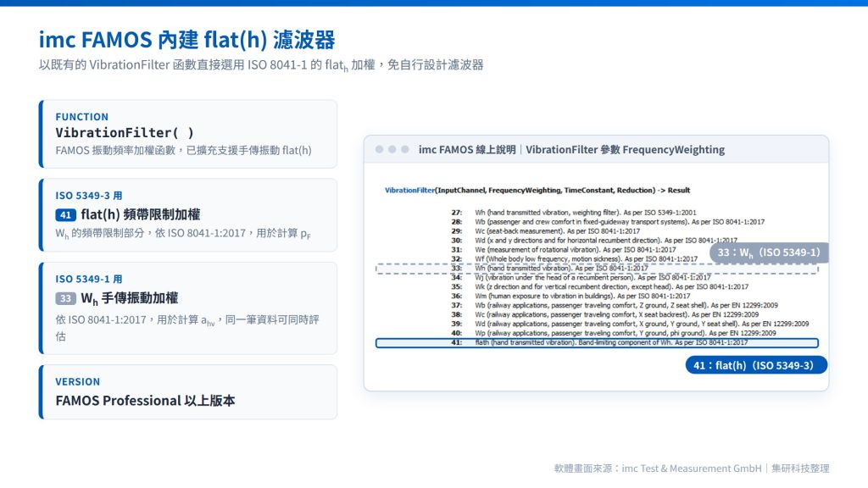This screenshot has height=488, width=868.
Task: Click the 'FAMOS 振動頻率加權函數' description text
Action: click(183, 151)
